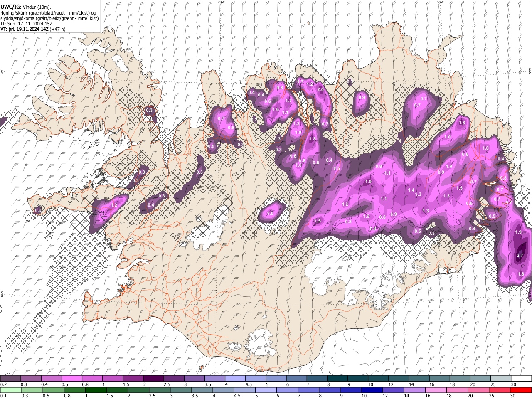Click the '15W' longitude label at the top edge
The height and width of the screenshot is (399, 532).
tap(440, 2)
